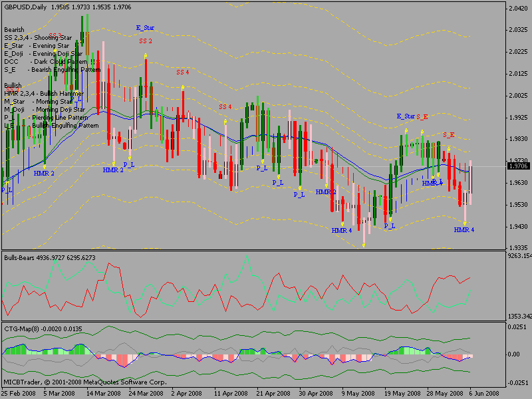Click 9263.154 on Bulls-Bears scale
This screenshot has height=399, width=532.
tap(519, 255)
